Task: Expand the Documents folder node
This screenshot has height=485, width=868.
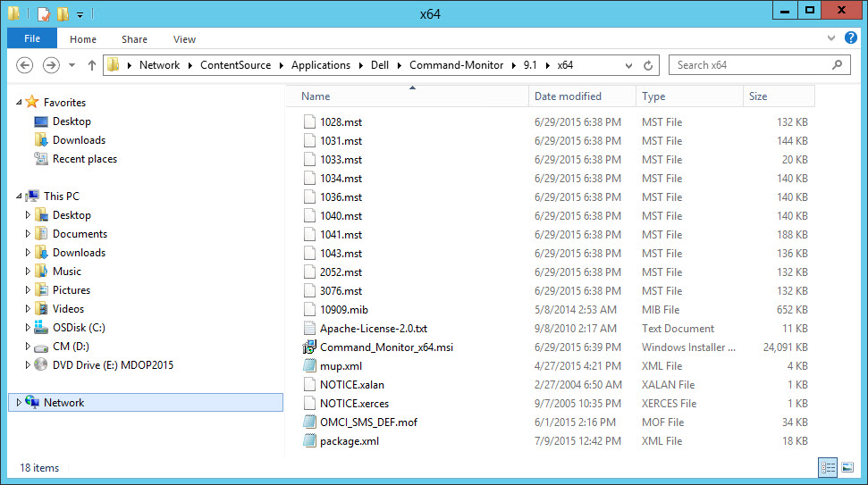Action: coord(28,234)
